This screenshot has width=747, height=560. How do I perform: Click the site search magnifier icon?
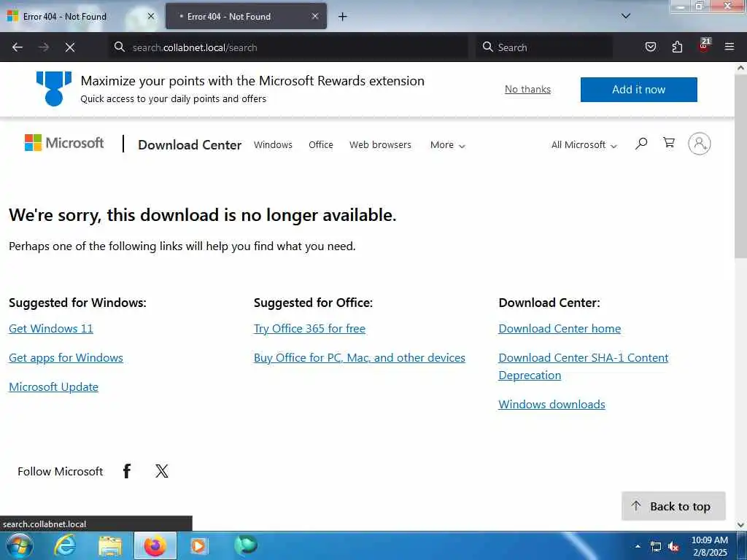[x=641, y=144]
